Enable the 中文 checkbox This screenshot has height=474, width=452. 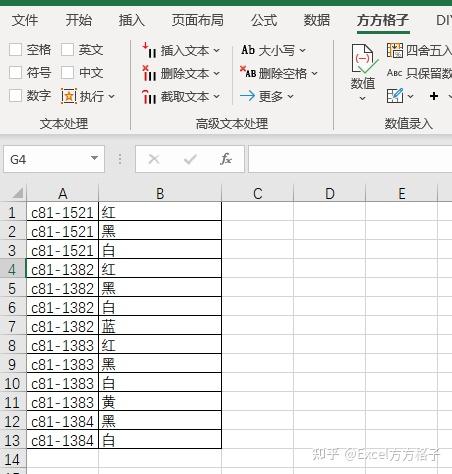click(67, 72)
